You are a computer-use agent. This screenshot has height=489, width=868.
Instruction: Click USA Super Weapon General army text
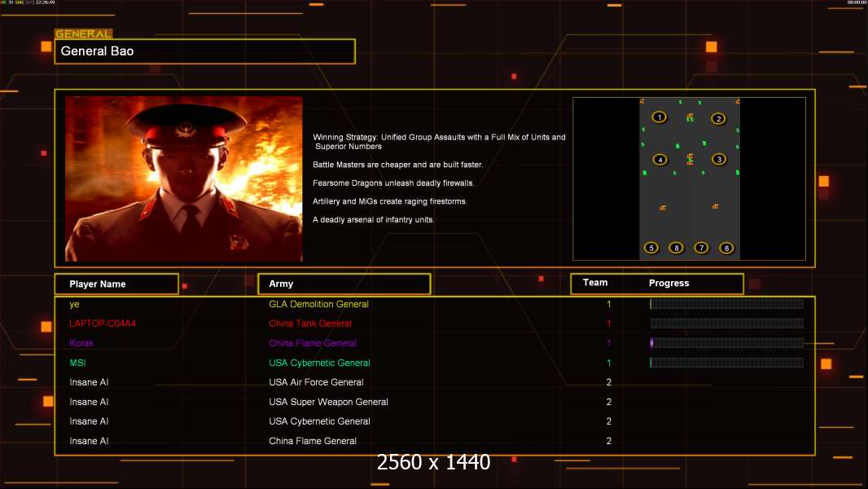pos(328,402)
